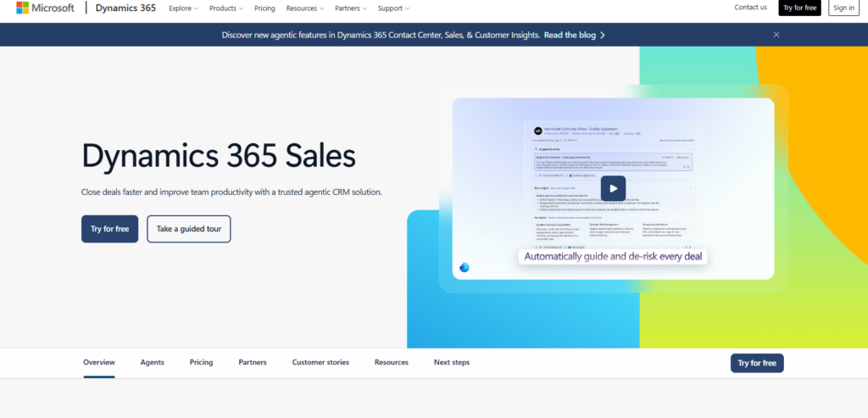Image resolution: width=868 pixels, height=418 pixels.
Task: Click the Sign in button
Action: click(x=843, y=8)
